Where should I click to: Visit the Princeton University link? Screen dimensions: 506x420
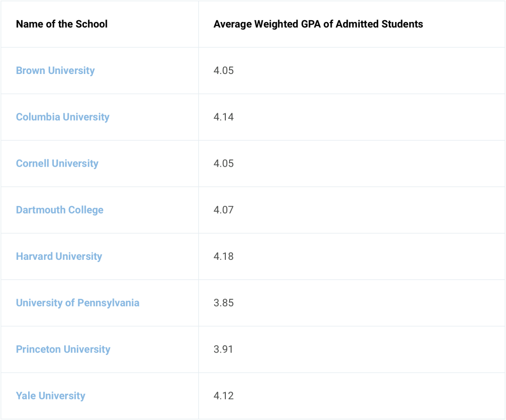point(63,349)
